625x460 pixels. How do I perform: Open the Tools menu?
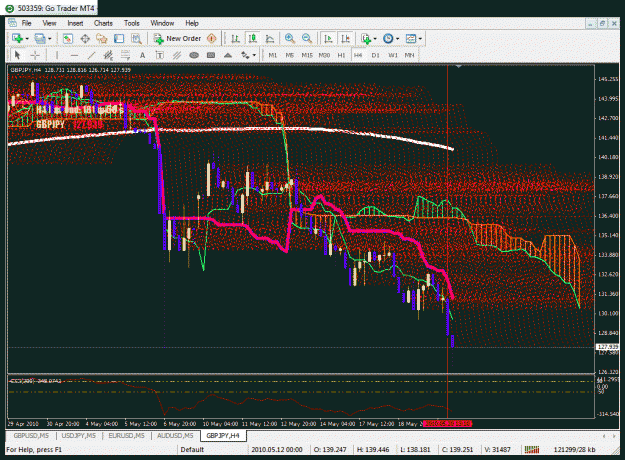tap(132, 23)
